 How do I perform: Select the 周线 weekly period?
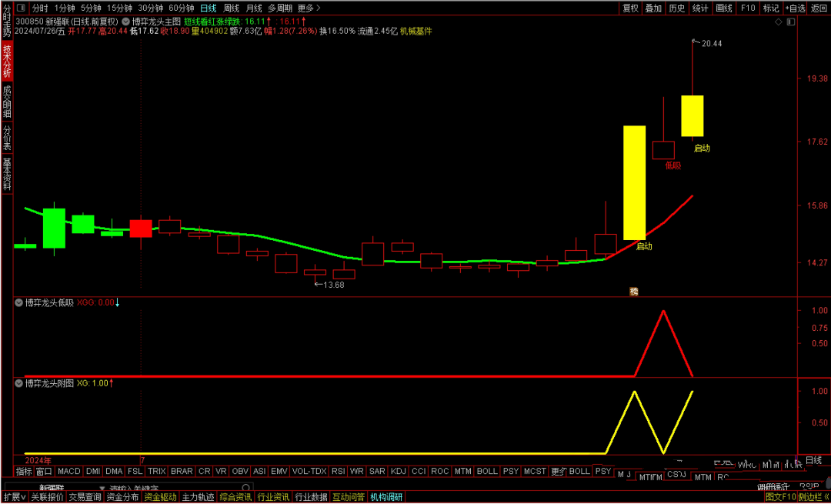pyautogui.click(x=231, y=8)
